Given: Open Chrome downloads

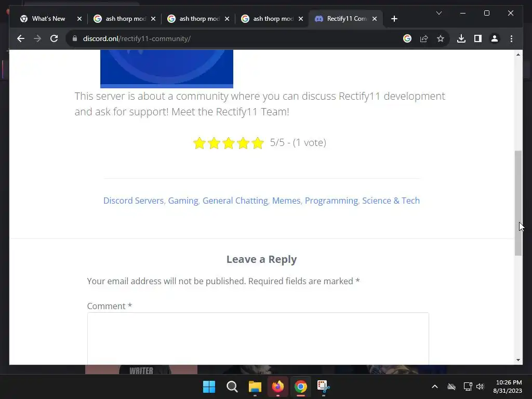Looking at the screenshot, I should click(x=461, y=38).
